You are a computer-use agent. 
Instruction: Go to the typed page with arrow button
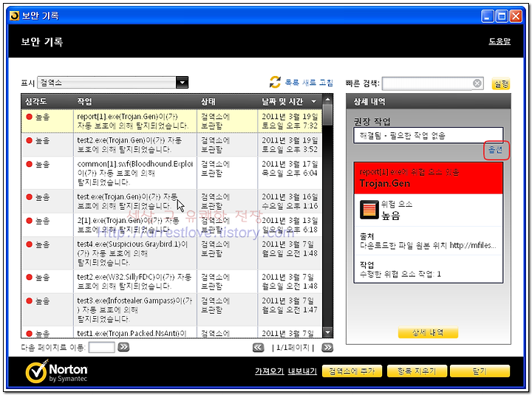[123, 347]
